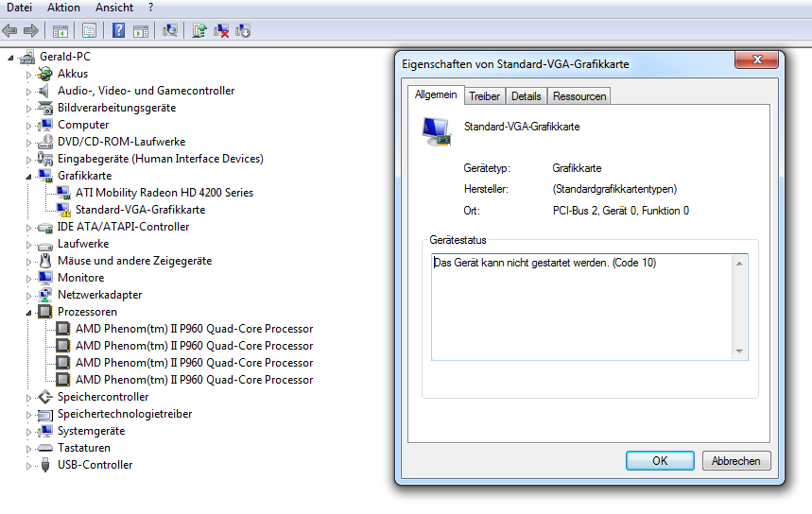Open Help using the blue question mark icon

coord(118,30)
